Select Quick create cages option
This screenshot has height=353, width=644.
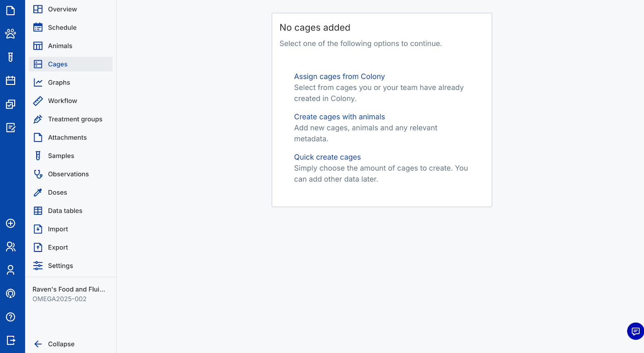pos(327,157)
